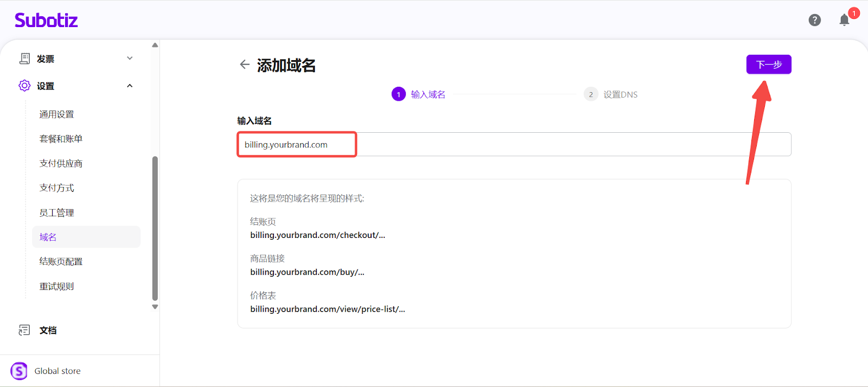Click the domain name input field

pos(542,145)
